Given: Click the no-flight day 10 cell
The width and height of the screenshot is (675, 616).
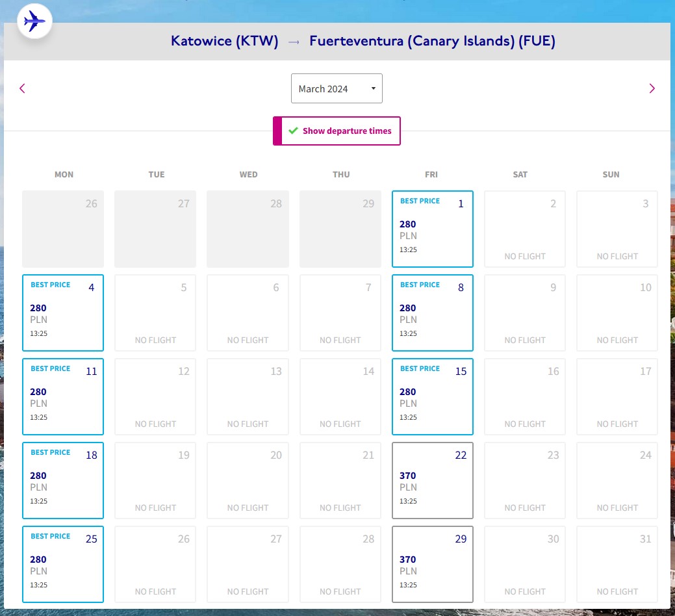Looking at the screenshot, I should tap(617, 313).
